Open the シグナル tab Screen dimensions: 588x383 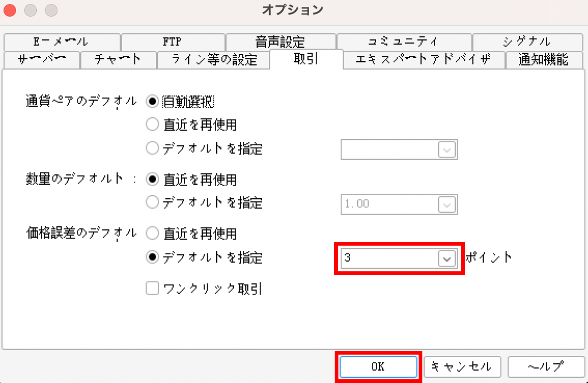pos(527,42)
